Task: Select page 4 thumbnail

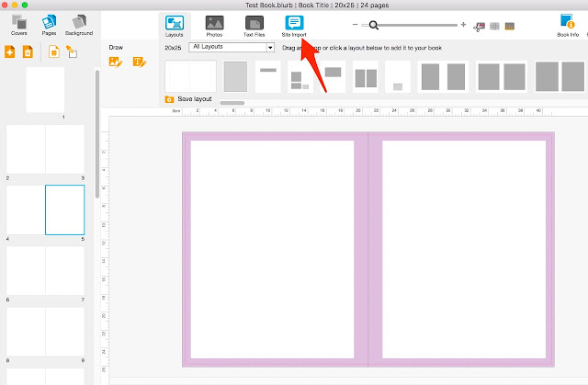Action: (26, 209)
